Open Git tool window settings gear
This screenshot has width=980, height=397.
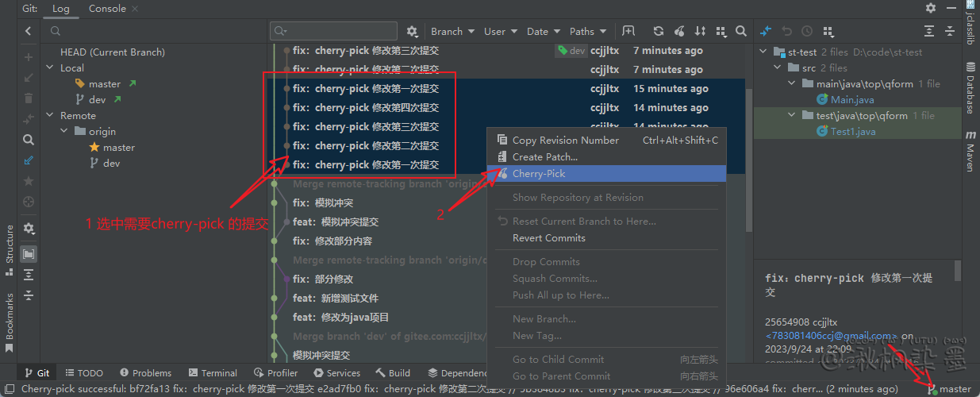click(931, 8)
